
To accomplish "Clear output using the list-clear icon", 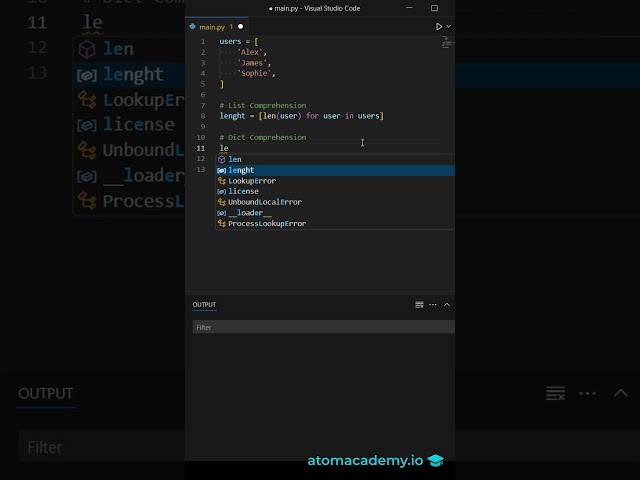I will (419, 305).
